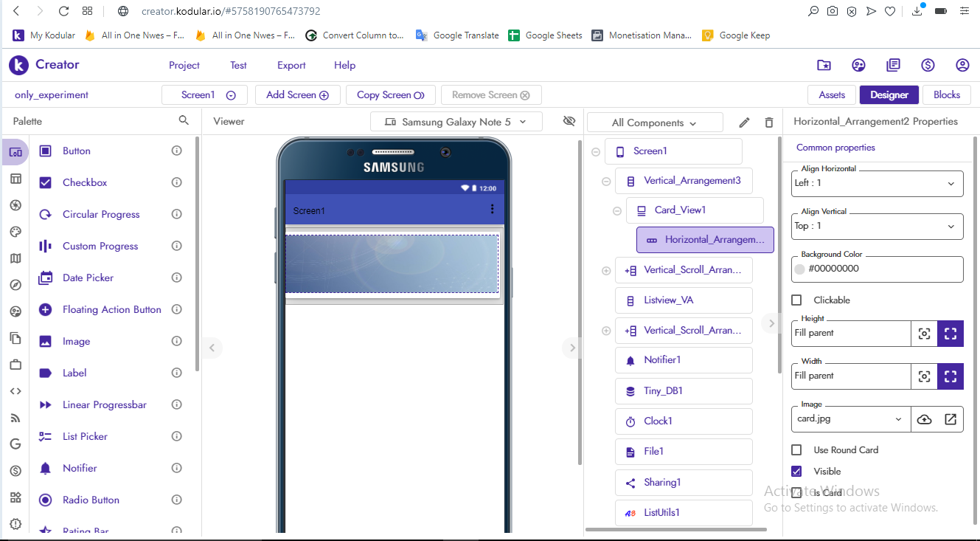
Task: Toggle hidden components eye icon in Viewer
Action: point(569,121)
